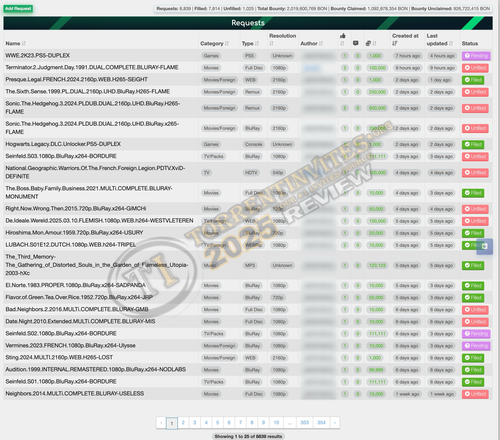Click Filled status of Audition.1999 row
500x440 pixels.
473,370
